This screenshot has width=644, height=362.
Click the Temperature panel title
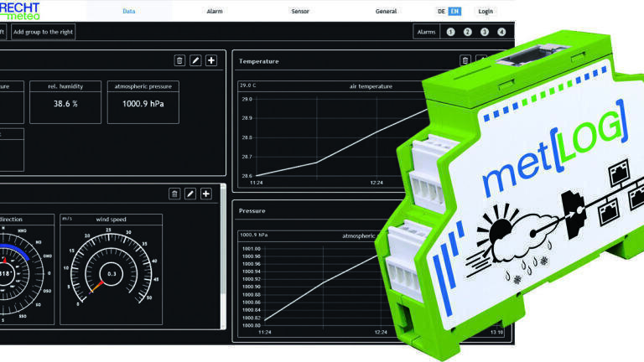tap(259, 61)
